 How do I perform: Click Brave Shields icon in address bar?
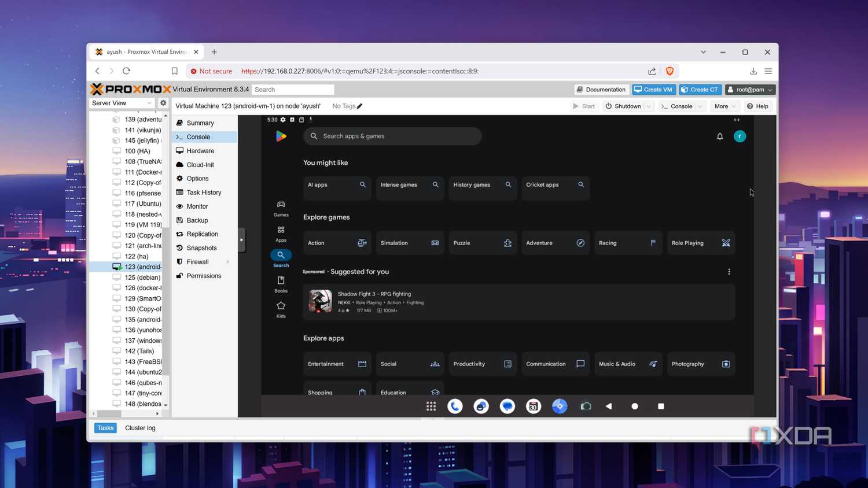coord(670,71)
